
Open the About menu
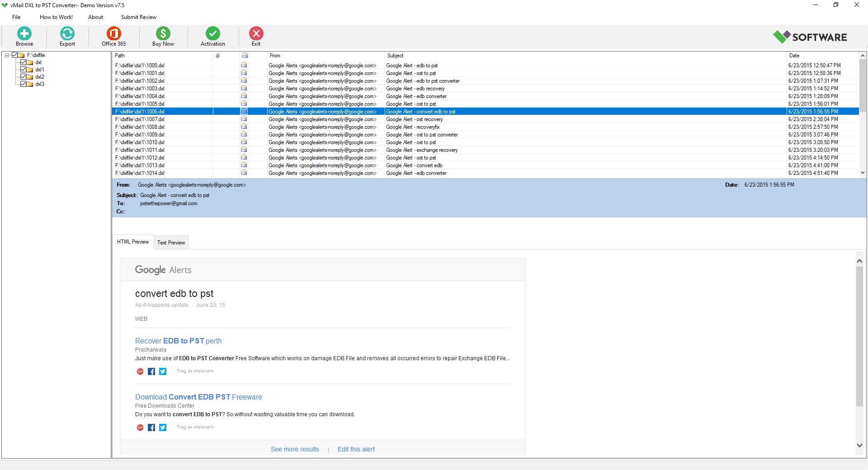(95, 17)
